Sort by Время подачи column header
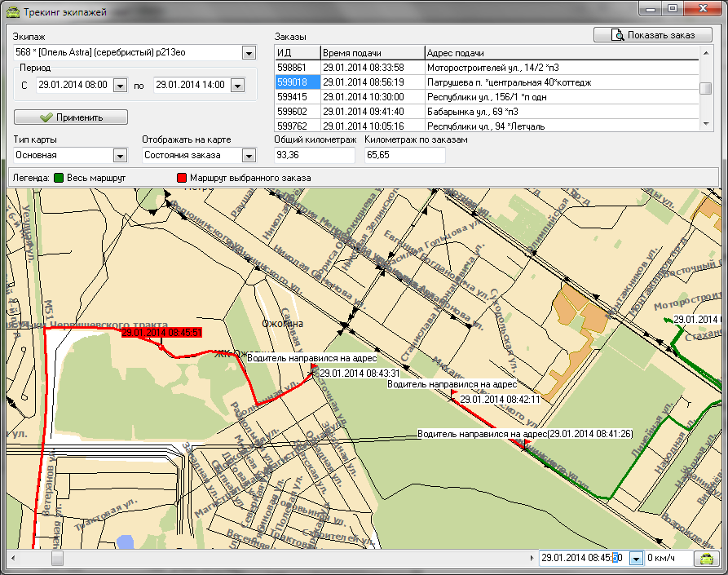 coord(372,53)
